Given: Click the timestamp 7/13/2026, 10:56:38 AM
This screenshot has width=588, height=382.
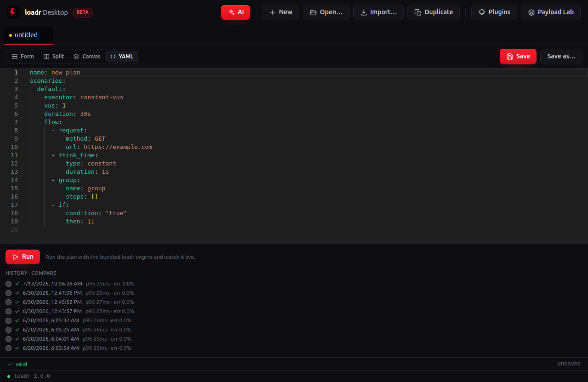Looking at the screenshot, I should click(52, 284).
